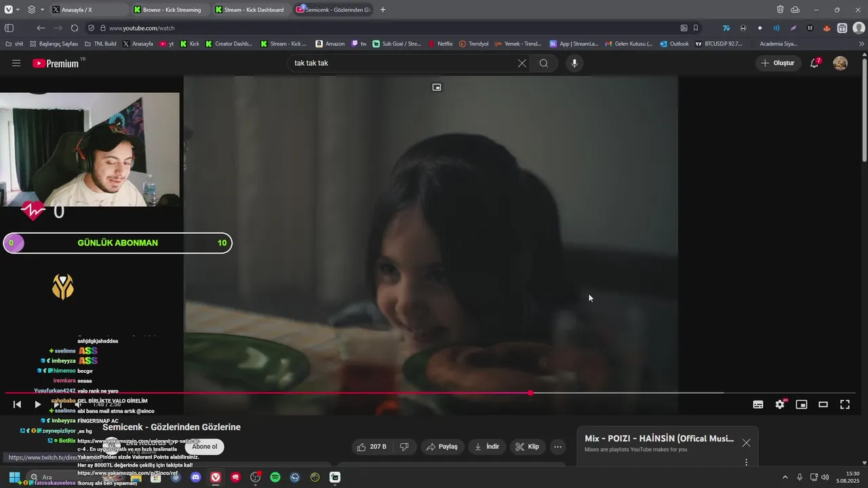Switch to theater mode
The image size is (868, 488).
[x=823, y=405]
